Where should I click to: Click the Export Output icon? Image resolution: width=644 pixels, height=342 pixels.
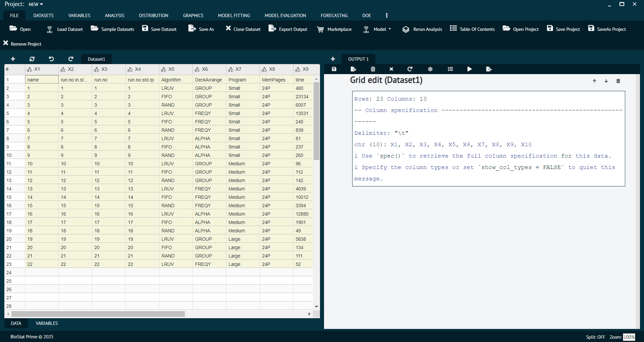click(288, 29)
